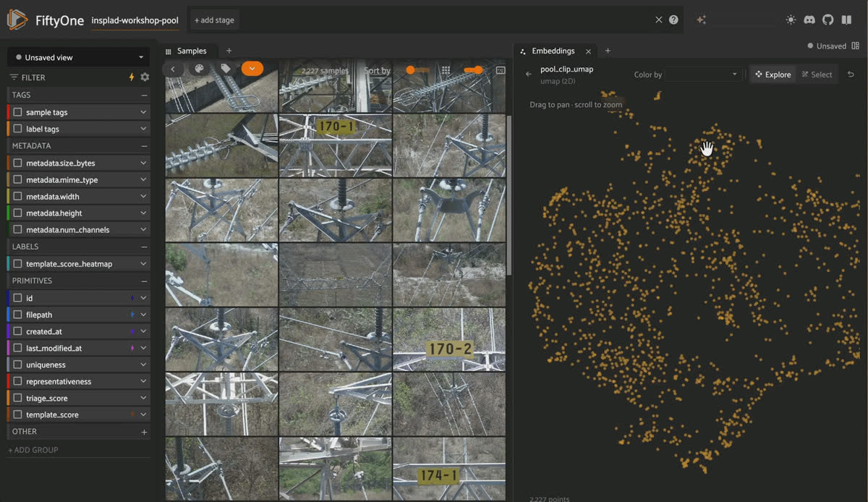Click the ADD GROUP link

(x=33, y=450)
